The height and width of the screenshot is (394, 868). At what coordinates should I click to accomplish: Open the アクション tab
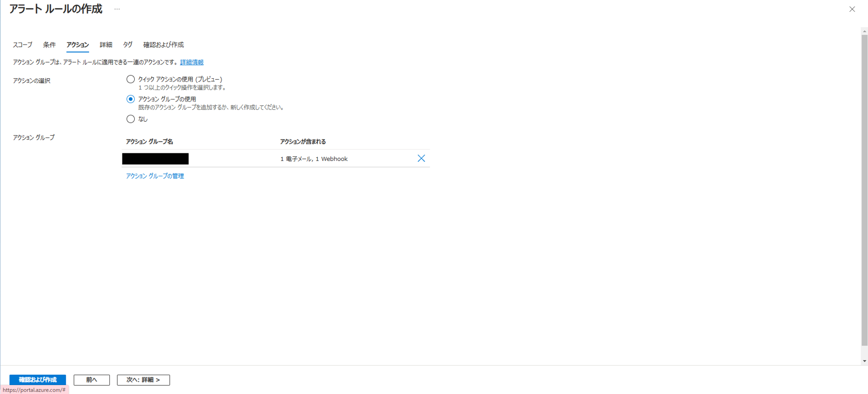(78, 45)
